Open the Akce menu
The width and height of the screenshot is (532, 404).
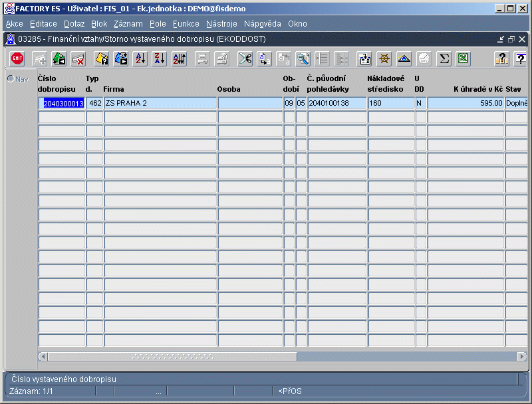tap(14, 24)
